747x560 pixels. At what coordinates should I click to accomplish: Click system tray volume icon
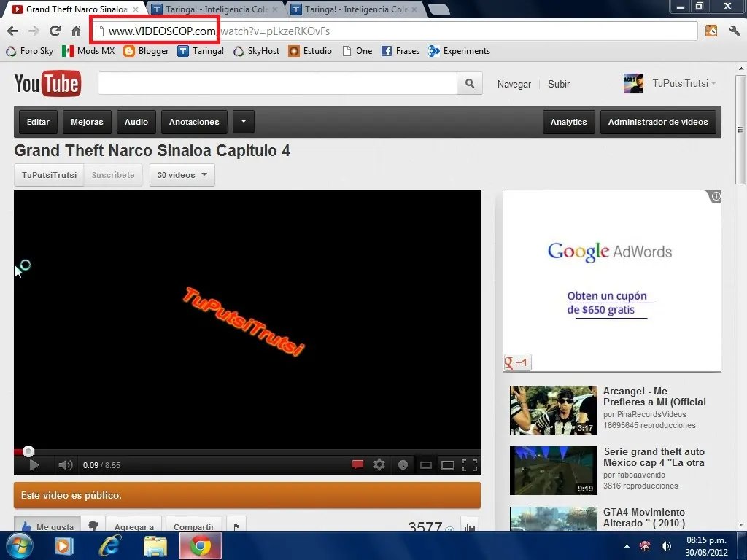tap(666, 546)
